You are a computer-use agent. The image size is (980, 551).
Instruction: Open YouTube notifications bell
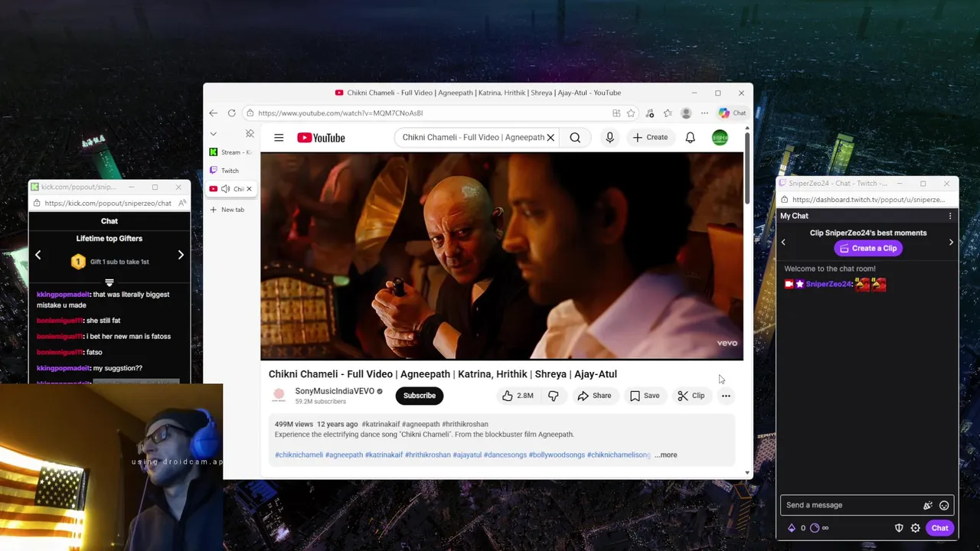[690, 138]
